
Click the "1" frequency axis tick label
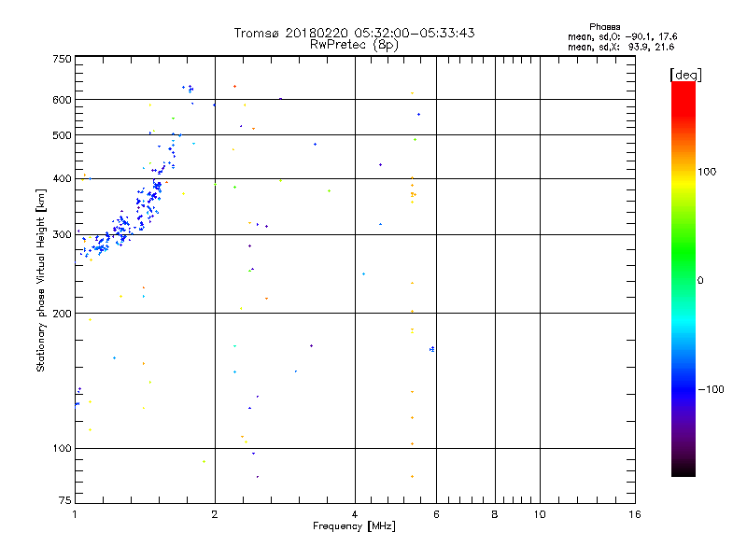(x=75, y=514)
